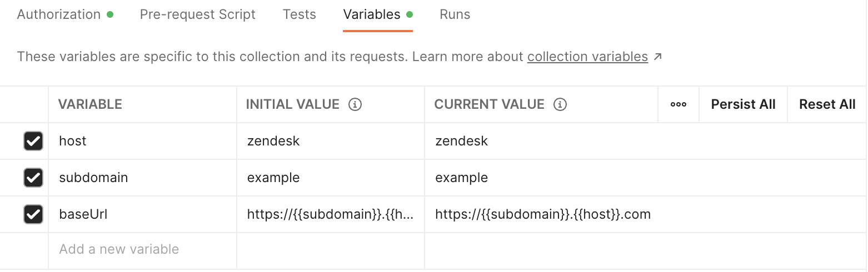Open the three-dots column options menu

679,104
